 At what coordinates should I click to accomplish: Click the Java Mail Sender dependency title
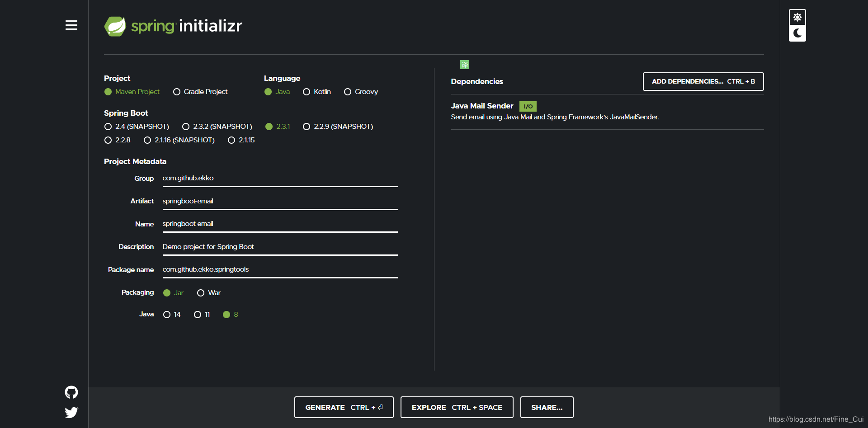point(482,106)
